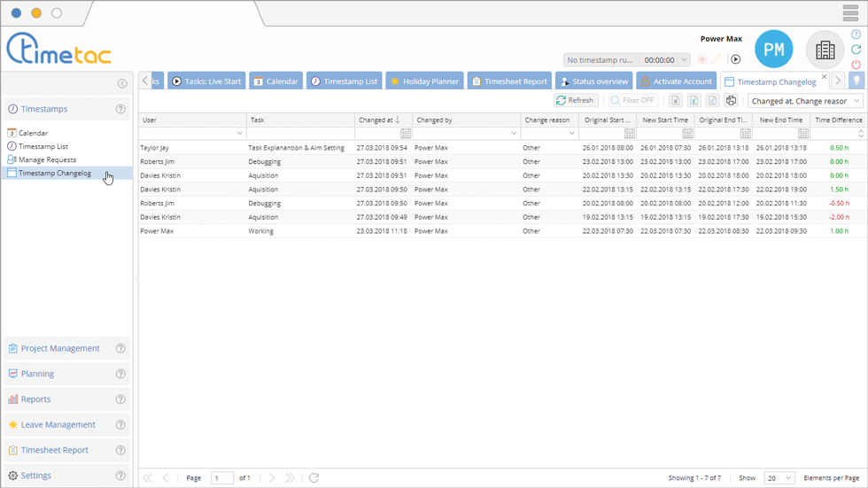Viewport: 868px width, 488px height.
Task: Select the Taylor Jay row
Action: (503, 148)
